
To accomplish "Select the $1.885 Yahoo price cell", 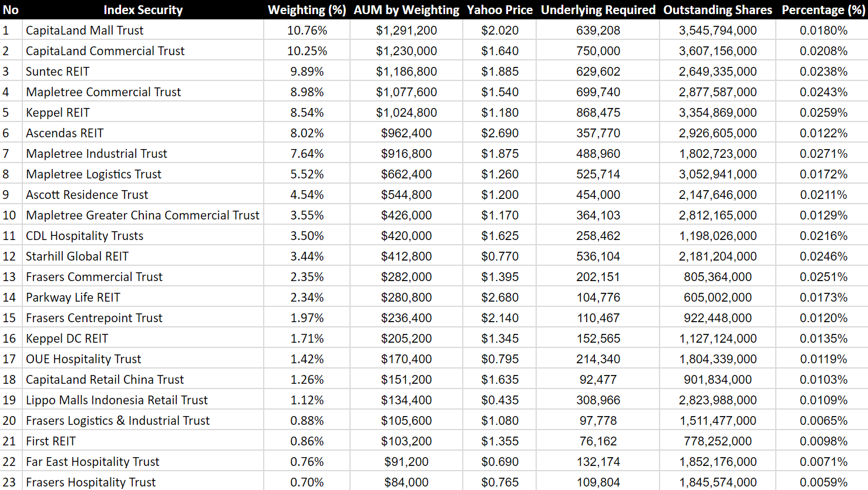I will click(499, 71).
